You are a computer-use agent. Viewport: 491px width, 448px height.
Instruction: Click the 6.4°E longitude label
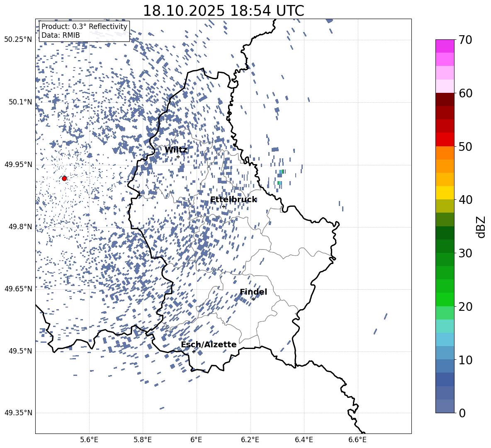click(x=304, y=440)
